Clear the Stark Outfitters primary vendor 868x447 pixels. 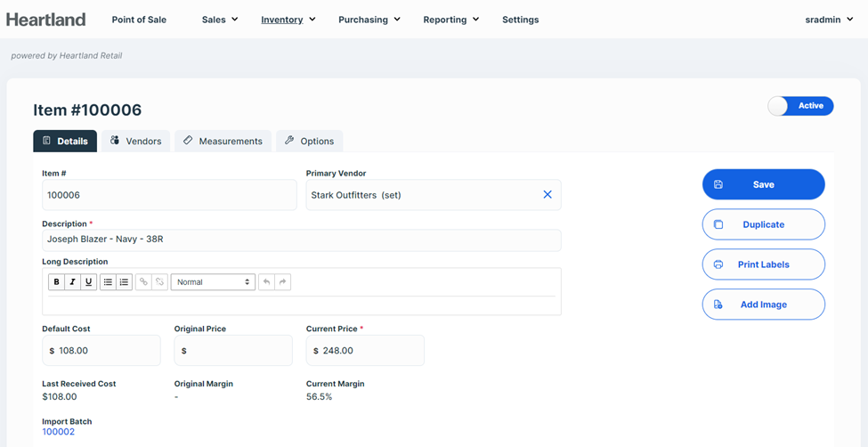548,195
